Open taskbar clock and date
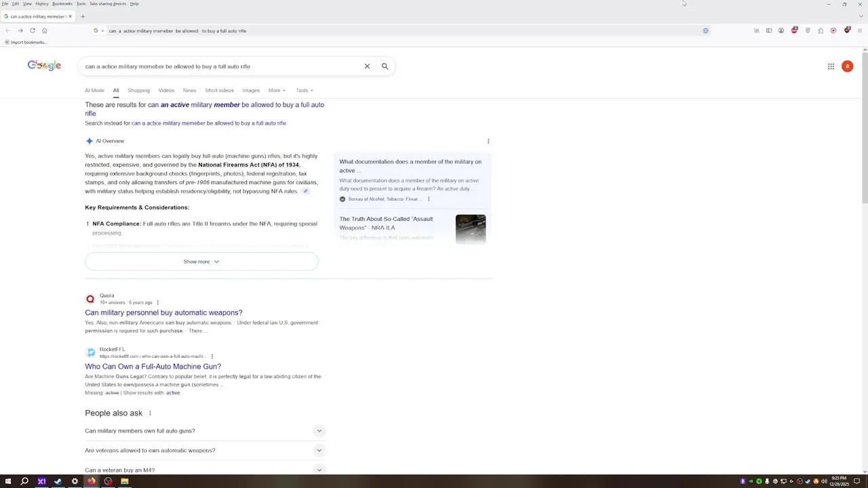The image size is (868, 488). 839,481
